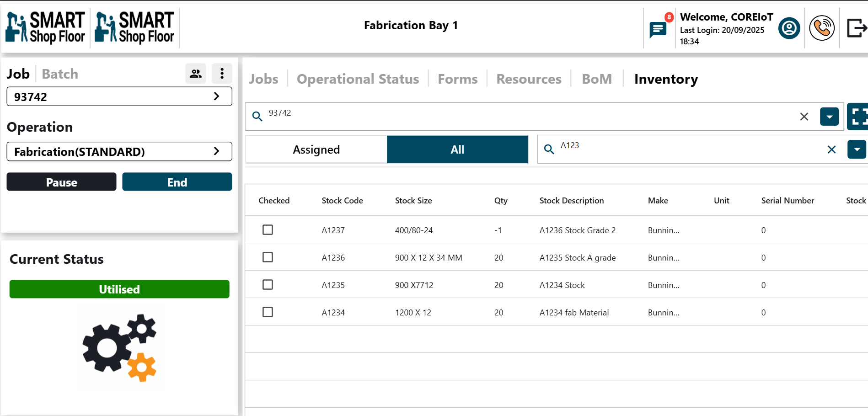Check the box for stock code A1237
This screenshot has height=416, width=868.
click(268, 230)
